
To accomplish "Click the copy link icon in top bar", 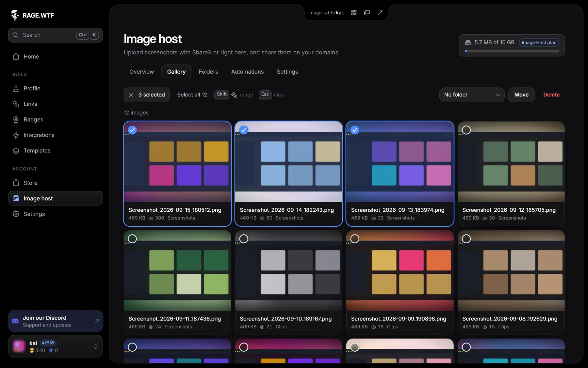I will [x=367, y=13].
